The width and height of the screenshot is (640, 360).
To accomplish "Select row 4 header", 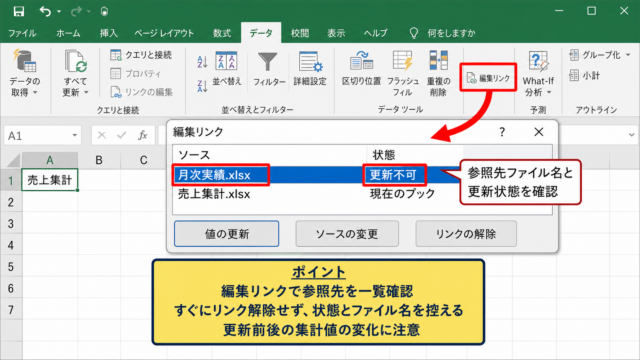I will (11, 245).
